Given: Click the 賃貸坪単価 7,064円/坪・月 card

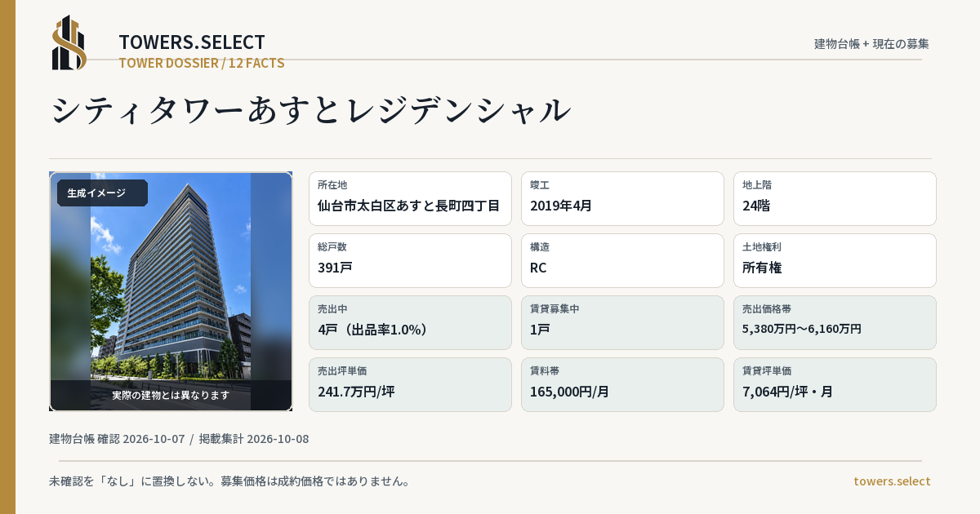Looking at the screenshot, I should point(835,384).
